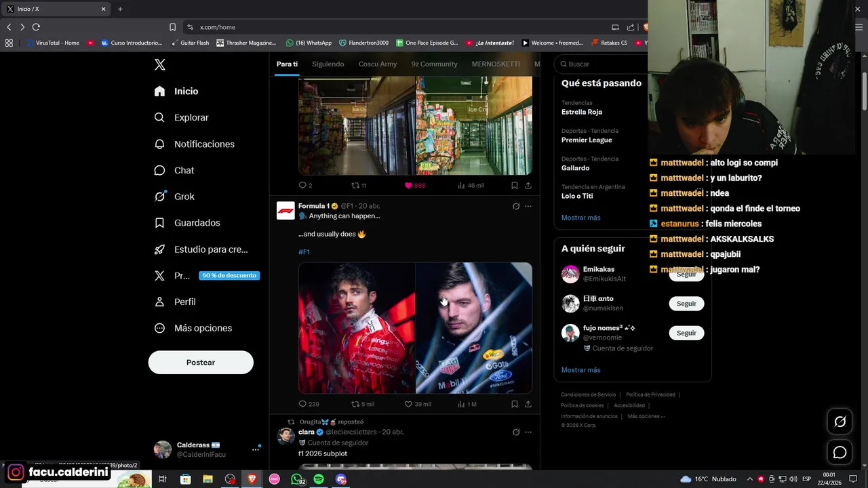Open VirusTotal - Home bookmark

53,43
